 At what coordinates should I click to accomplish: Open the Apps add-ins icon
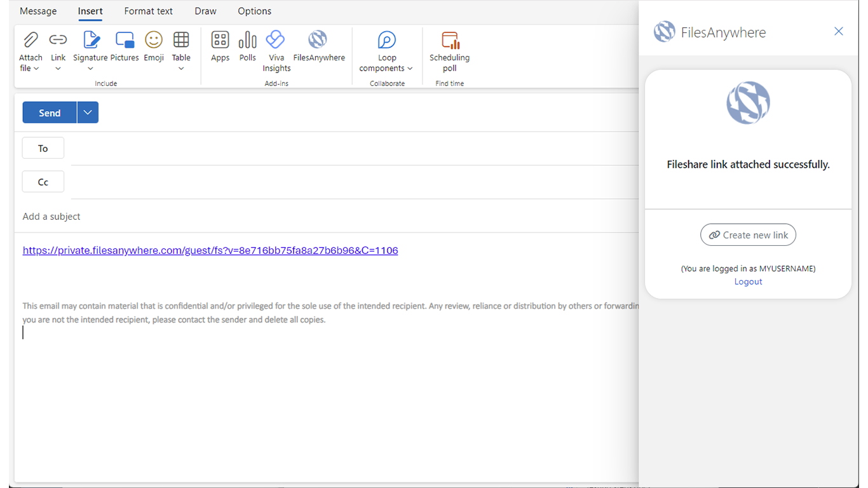tap(220, 40)
